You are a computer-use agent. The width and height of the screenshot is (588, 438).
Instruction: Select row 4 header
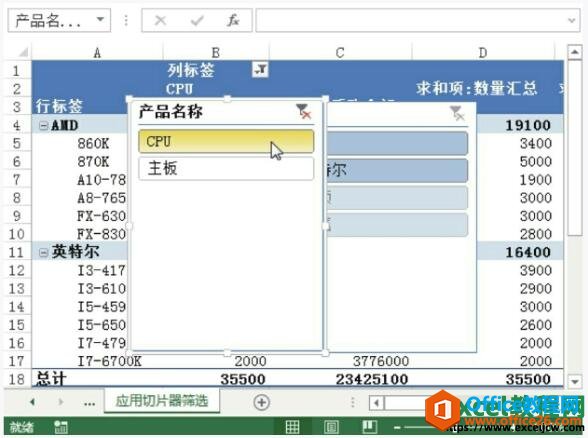pyautogui.click(x=17, y=125)
